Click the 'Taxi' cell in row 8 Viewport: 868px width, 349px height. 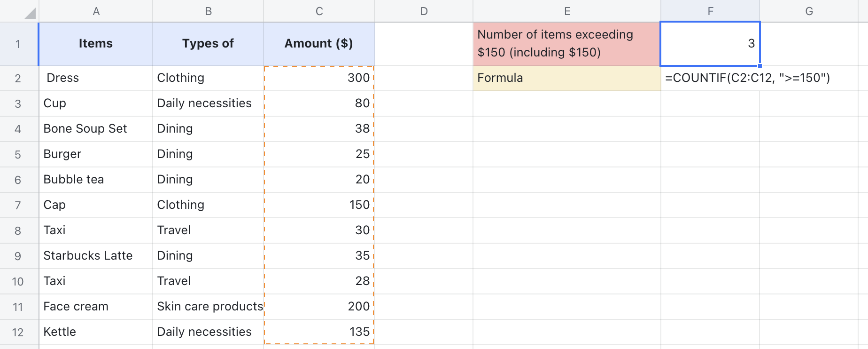coord(96,230)
